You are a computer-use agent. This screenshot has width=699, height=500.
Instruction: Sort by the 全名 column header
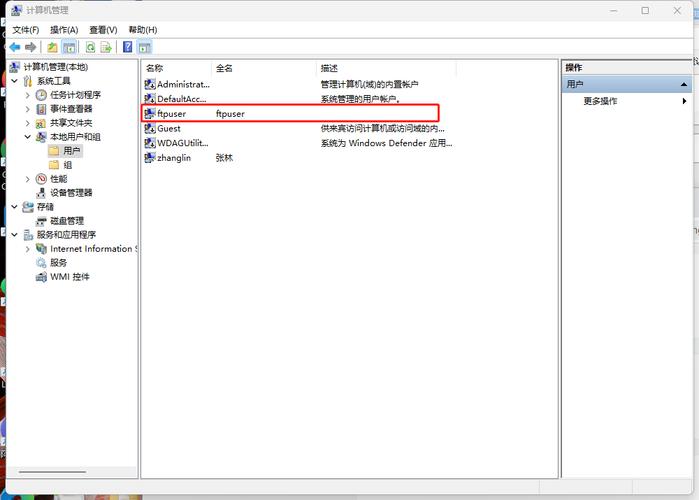click(x=264, y=68)
